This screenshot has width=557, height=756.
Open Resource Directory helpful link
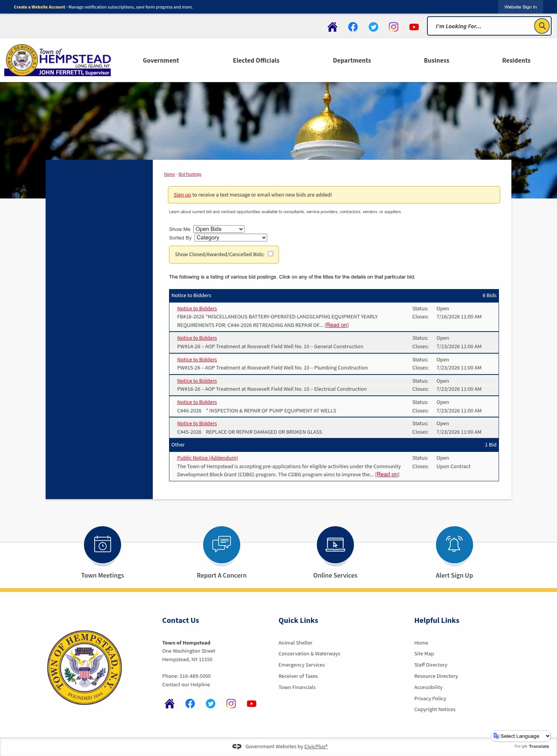[436, 676]
